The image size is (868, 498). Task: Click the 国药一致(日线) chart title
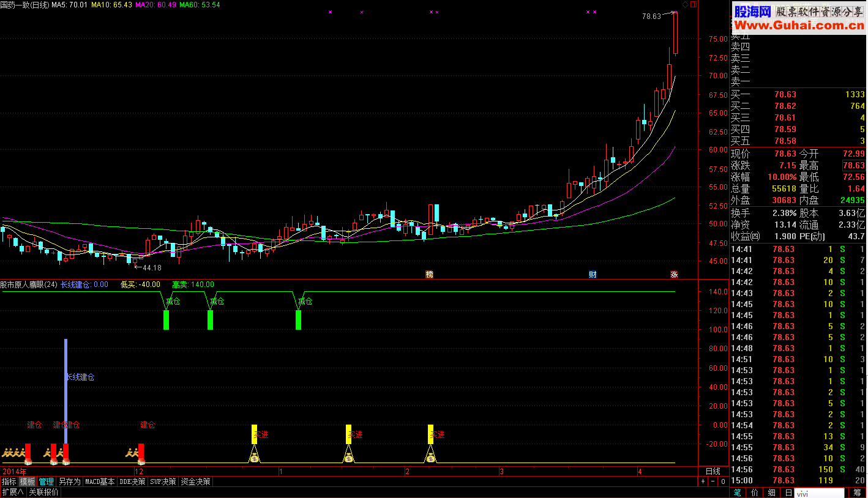(x=24, y=5)
